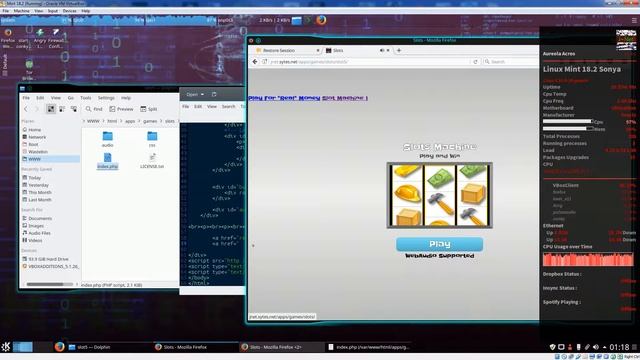640x360 pixels.
Task: Open Dolphin Settings menu
Action: click(106, 98)
